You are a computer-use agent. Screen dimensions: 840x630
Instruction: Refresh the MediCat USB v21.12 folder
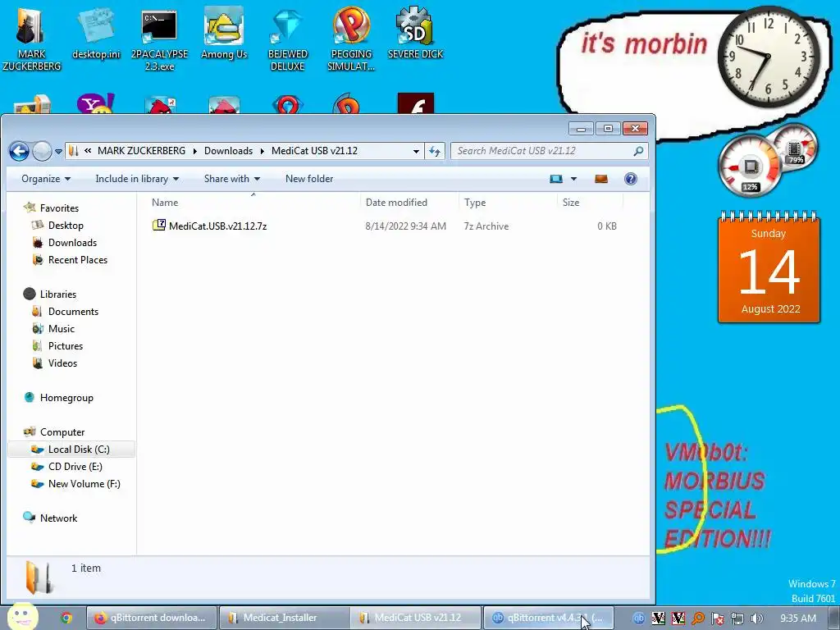coord(435,151)
